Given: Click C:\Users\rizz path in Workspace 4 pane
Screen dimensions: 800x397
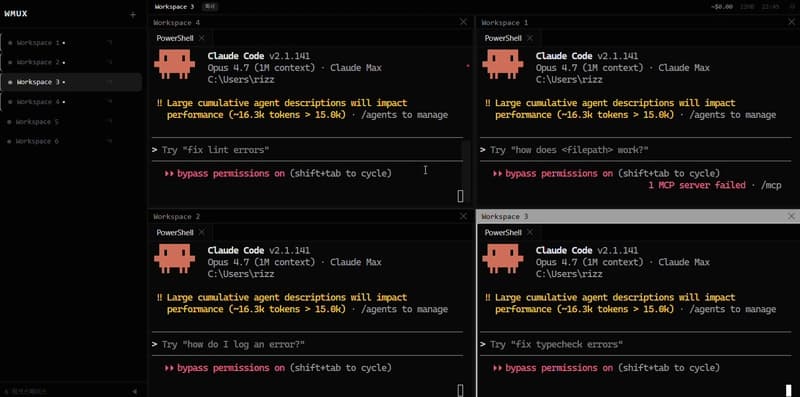Looking at the screenshot, I should click(241, 80).
